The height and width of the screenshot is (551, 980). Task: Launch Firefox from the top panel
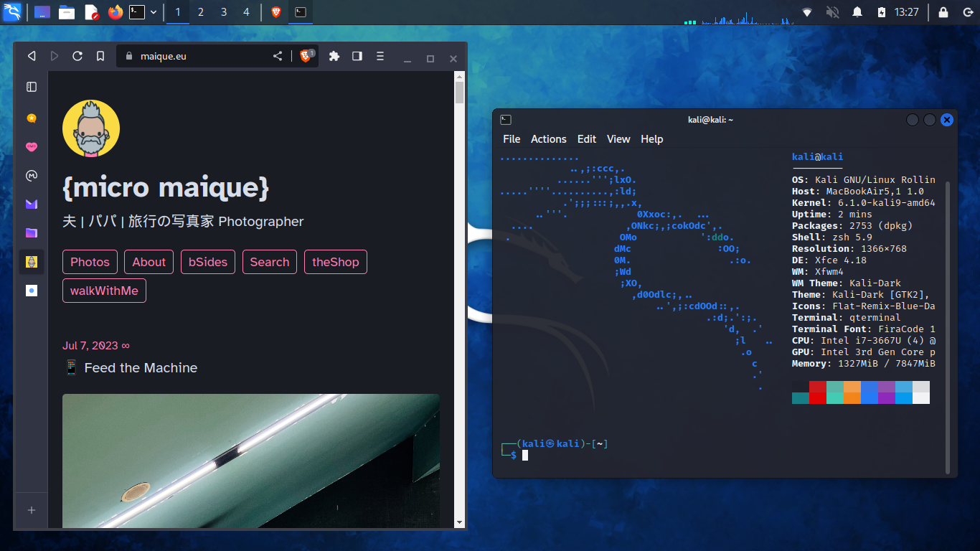[x=115, y=12]
